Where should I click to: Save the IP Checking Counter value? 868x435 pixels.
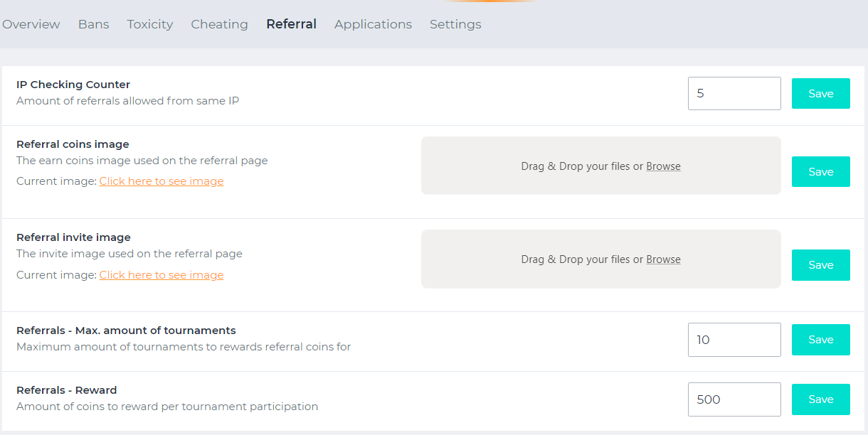point(820,93)
